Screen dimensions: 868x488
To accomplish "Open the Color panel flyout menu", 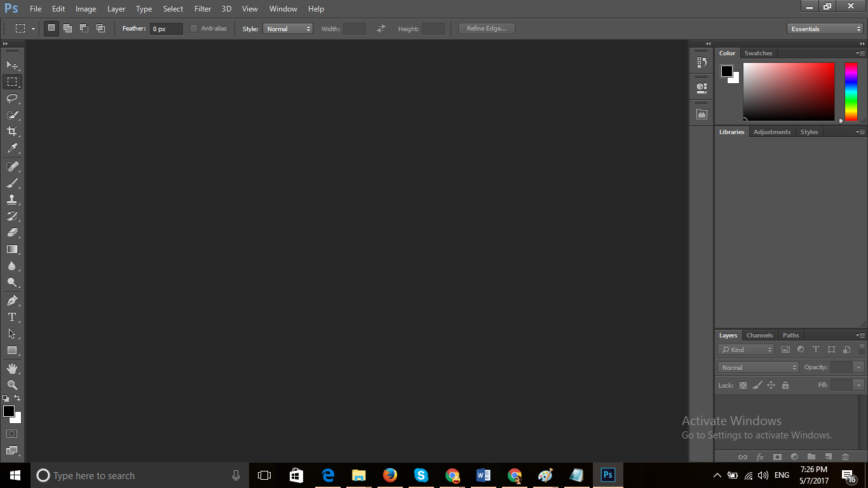I will 860,53.
